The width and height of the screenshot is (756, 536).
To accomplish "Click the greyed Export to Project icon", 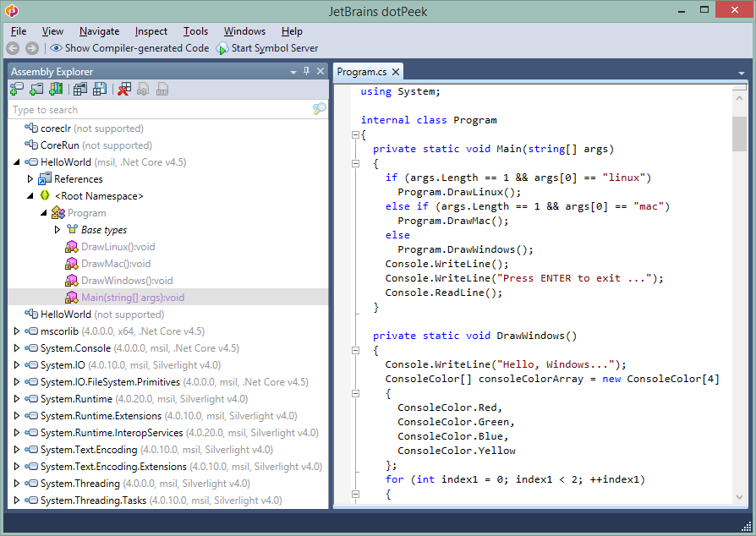I will click(x=143, y=89).
